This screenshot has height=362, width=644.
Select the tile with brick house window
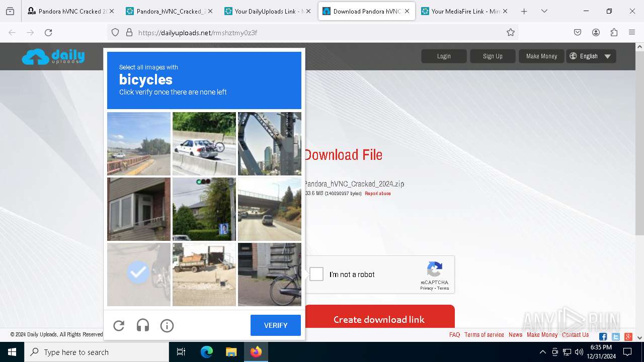pyautogui.click(x=139, y=209)
